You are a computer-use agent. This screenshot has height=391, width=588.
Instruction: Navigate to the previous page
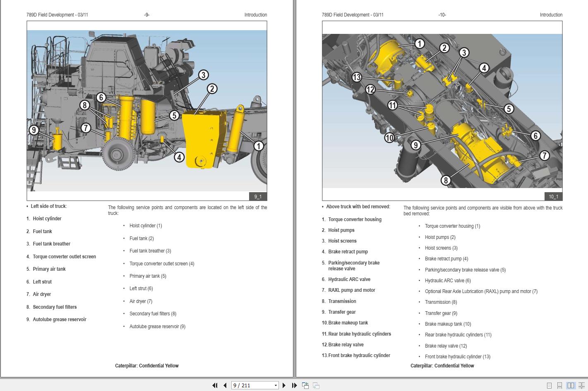tap(224, 385)
